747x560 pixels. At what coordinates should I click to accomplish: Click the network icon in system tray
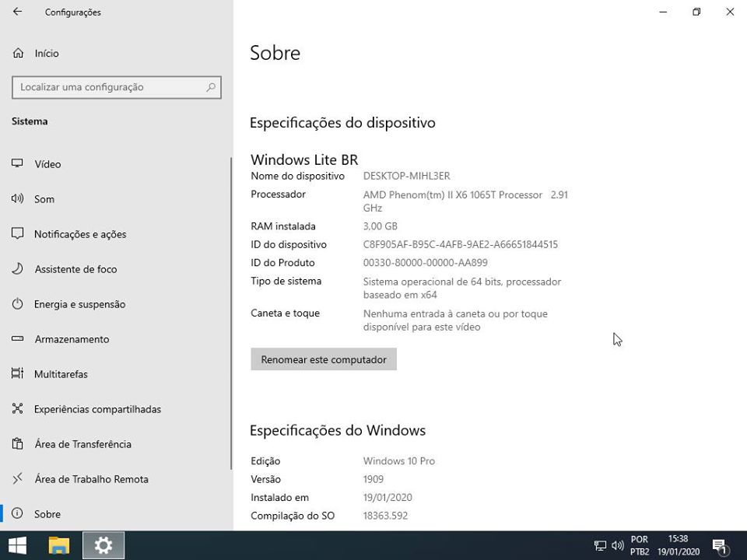click(x=600, y=544)
